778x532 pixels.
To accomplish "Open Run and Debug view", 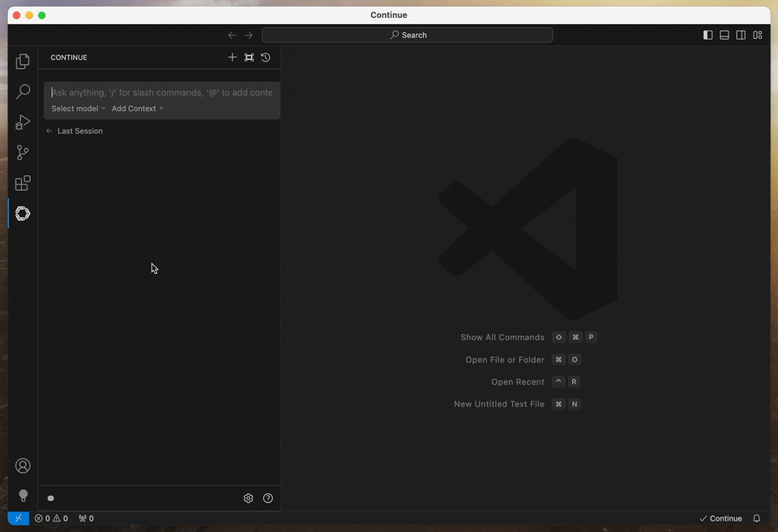I will [23, 122].
